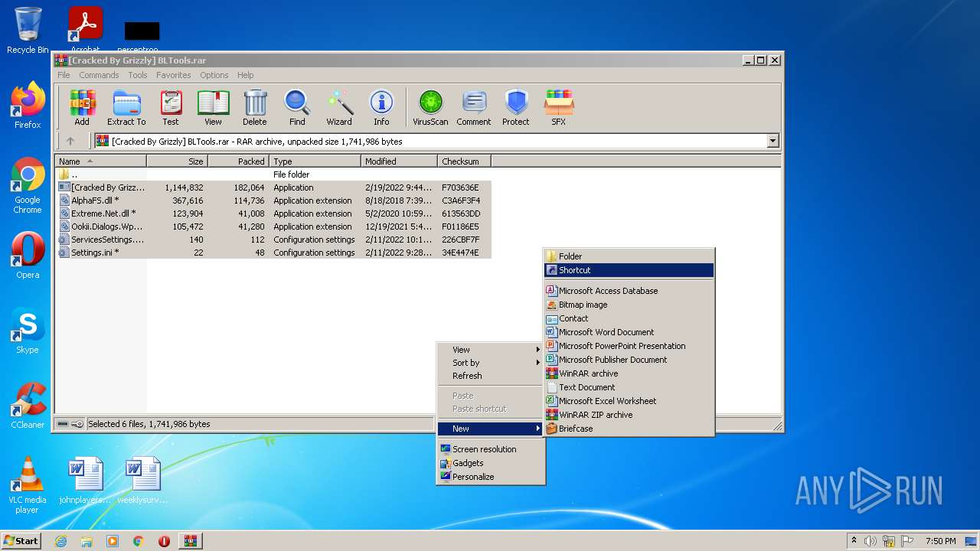Choose Briefcase in New submenu
The width and height of the screenshot is (980, 551).
[x=629, y=429]
